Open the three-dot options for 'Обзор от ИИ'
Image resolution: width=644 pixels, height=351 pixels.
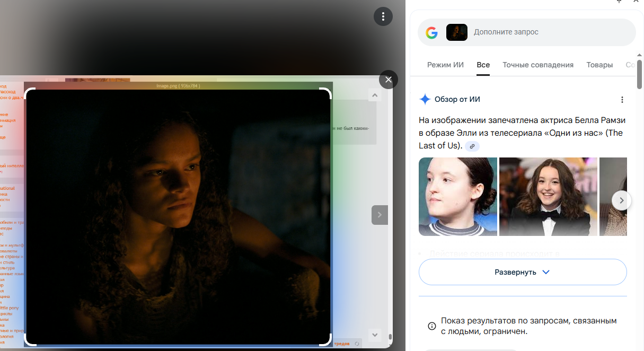click(622, 100)
